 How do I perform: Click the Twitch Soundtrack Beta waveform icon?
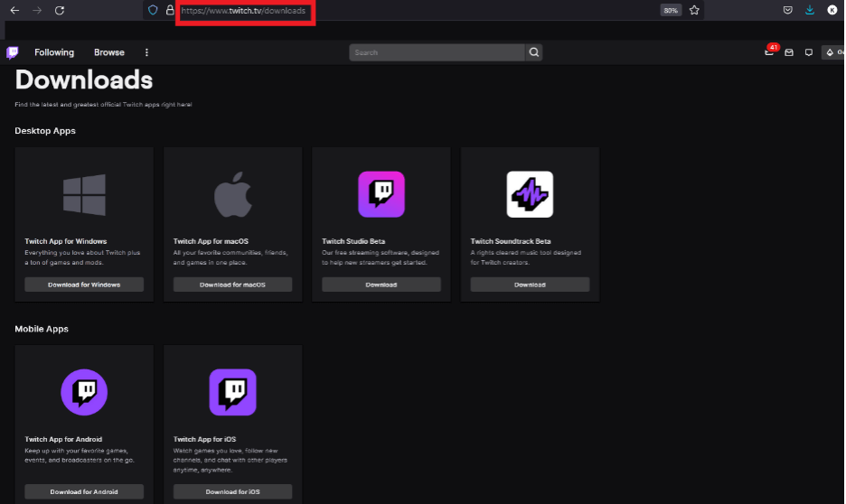click(530, 194)
